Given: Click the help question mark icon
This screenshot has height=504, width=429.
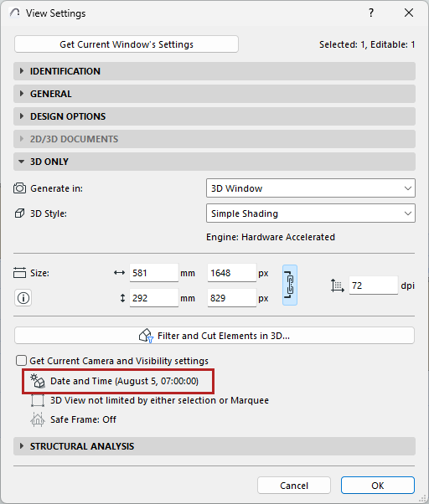Looking at the screenshot, I should click(x=371, y=13).
